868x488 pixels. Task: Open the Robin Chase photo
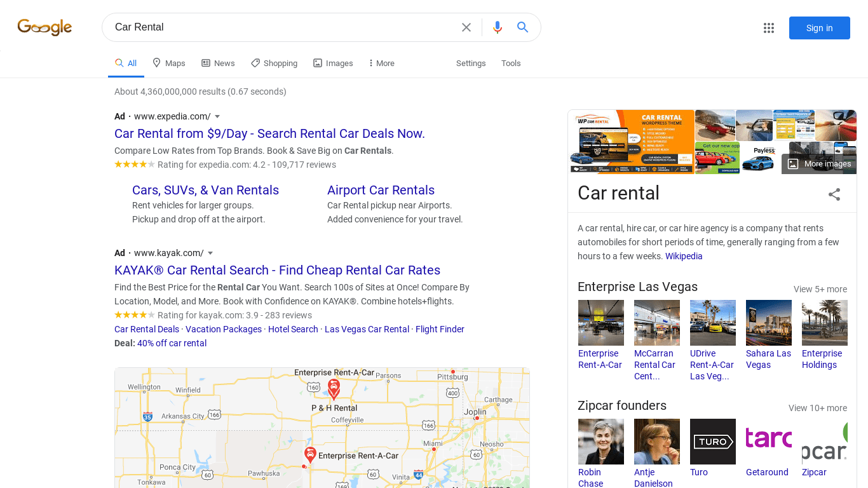click(601, 442)
